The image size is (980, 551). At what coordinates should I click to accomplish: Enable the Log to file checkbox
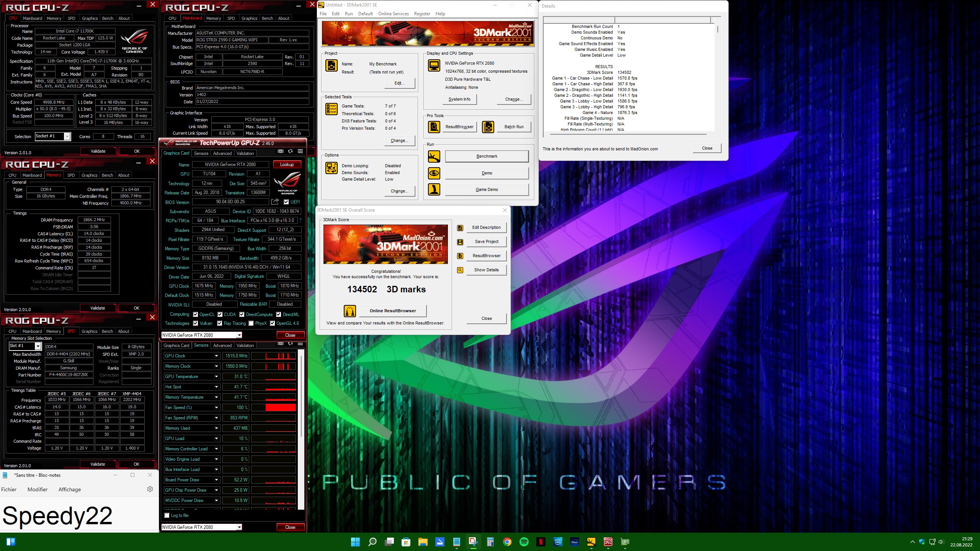[x=167, y=515]
